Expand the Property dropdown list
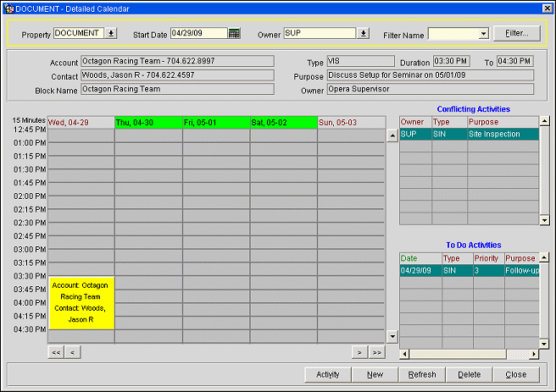The image size is (556, 392). point(111,33)
